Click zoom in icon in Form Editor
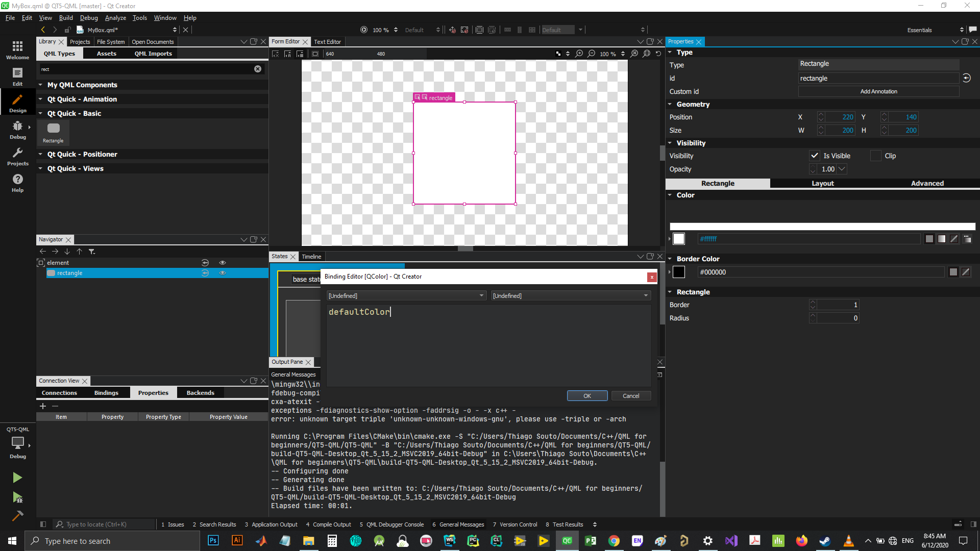This screenshot has width=980, height=551. point(579,54)
